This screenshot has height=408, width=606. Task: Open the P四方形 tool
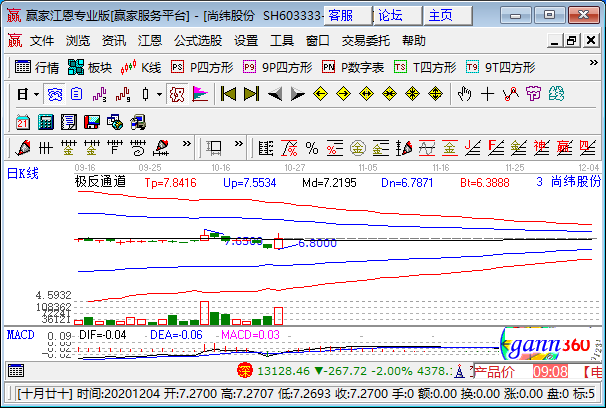click(x=202, y=67)
